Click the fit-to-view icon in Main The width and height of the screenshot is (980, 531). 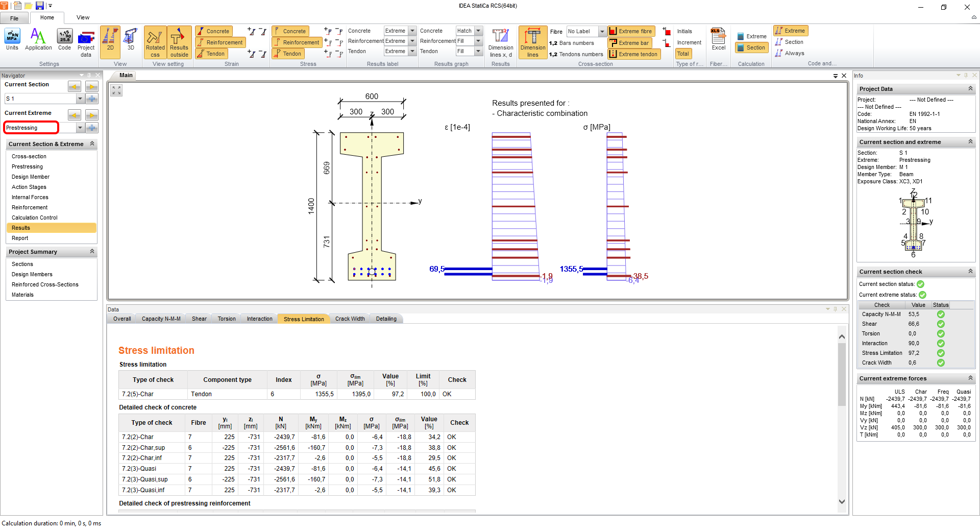point(117,90)
